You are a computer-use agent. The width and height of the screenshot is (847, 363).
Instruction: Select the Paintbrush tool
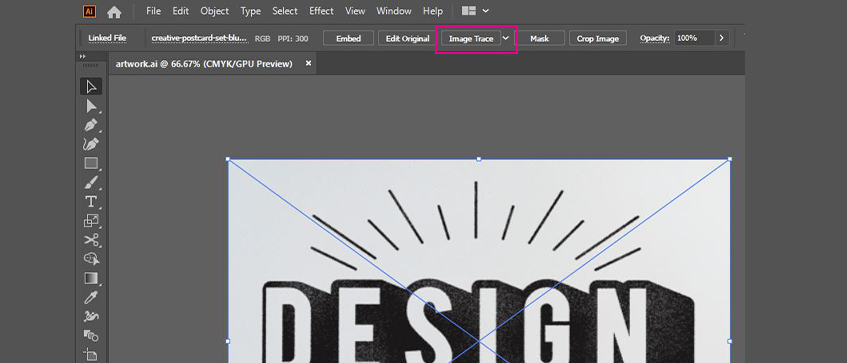(x=91, y=183)
